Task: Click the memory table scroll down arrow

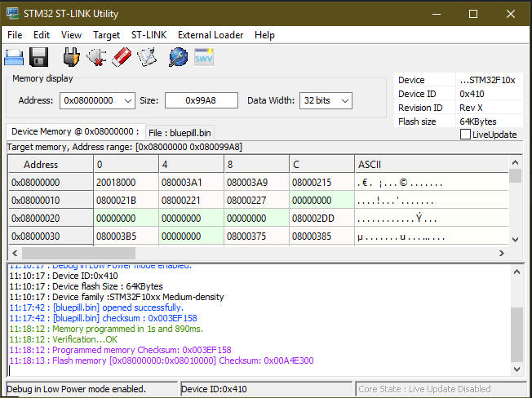Action: click(515, 239)
